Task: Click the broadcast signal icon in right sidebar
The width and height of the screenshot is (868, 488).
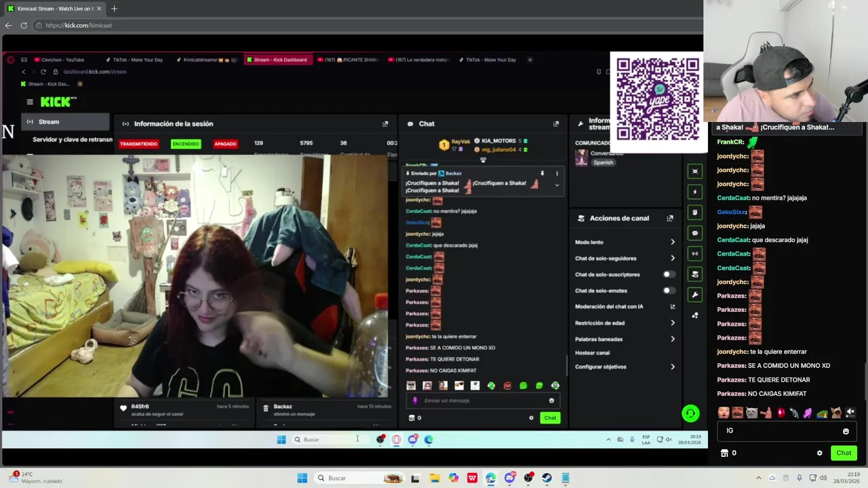Action: 695,253
